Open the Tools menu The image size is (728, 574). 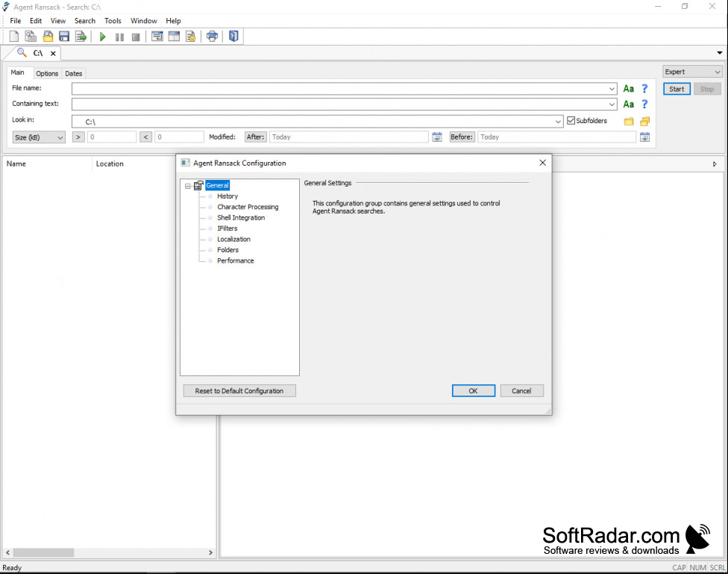113,21
